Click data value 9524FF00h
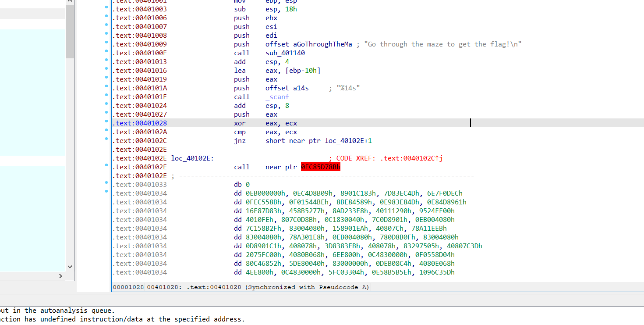644x325 pixels. click(437, 211)
